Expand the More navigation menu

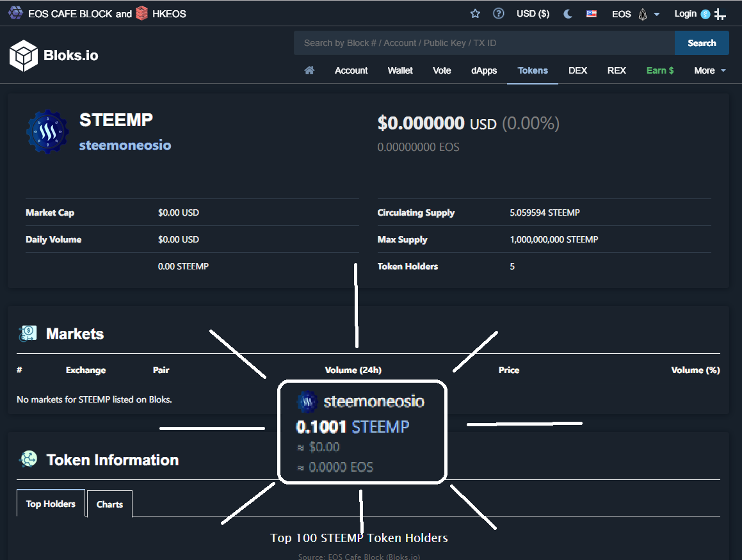[x=709, y=70]
